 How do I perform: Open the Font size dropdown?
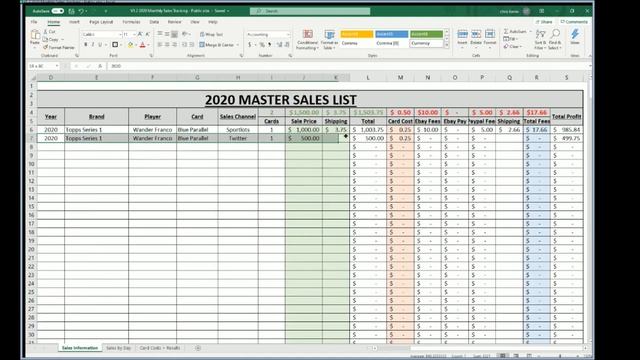point(134,34)
